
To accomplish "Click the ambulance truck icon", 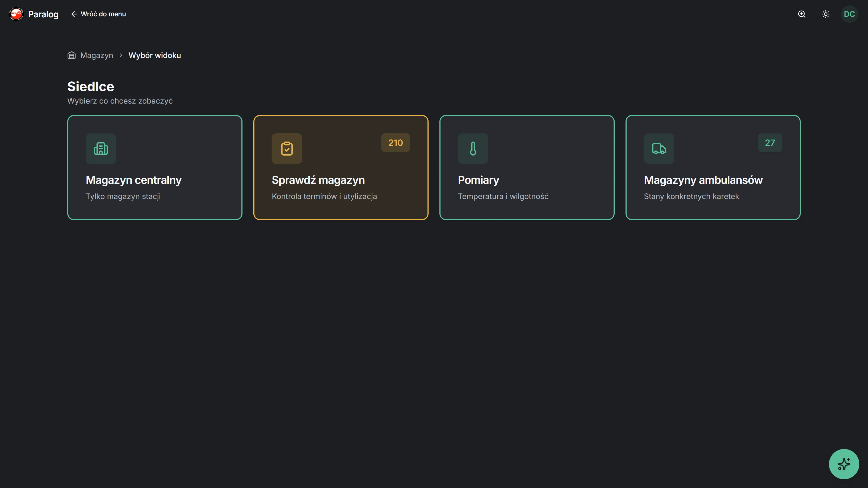I will (x=659, y=149).
